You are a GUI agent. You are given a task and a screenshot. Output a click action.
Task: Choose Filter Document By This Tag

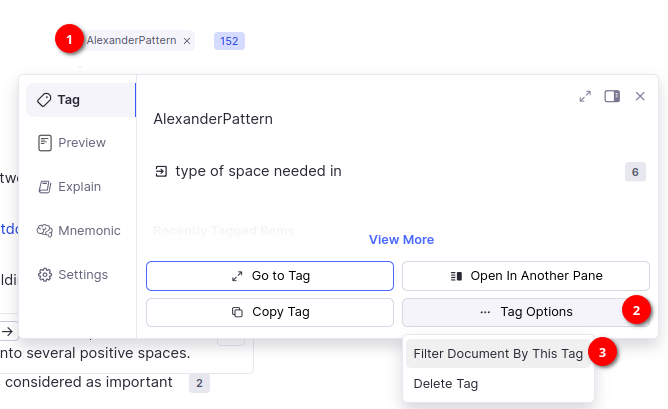tap(498, 354)
